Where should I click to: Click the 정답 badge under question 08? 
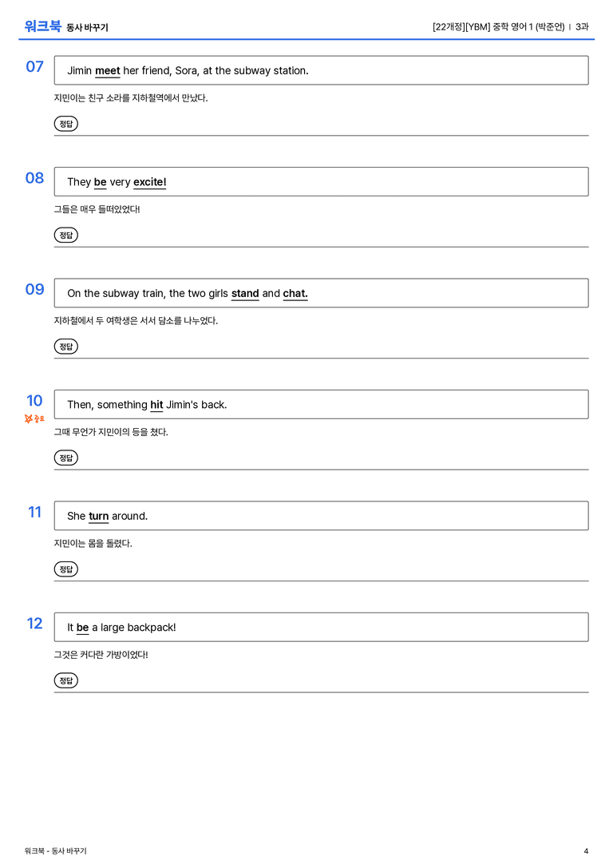click(65, 236)
